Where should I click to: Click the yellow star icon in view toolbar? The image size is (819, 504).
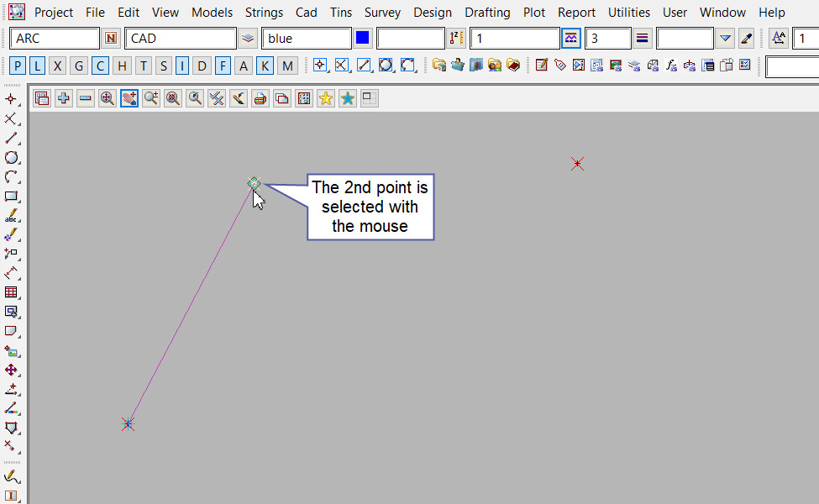tap(325, 98)
